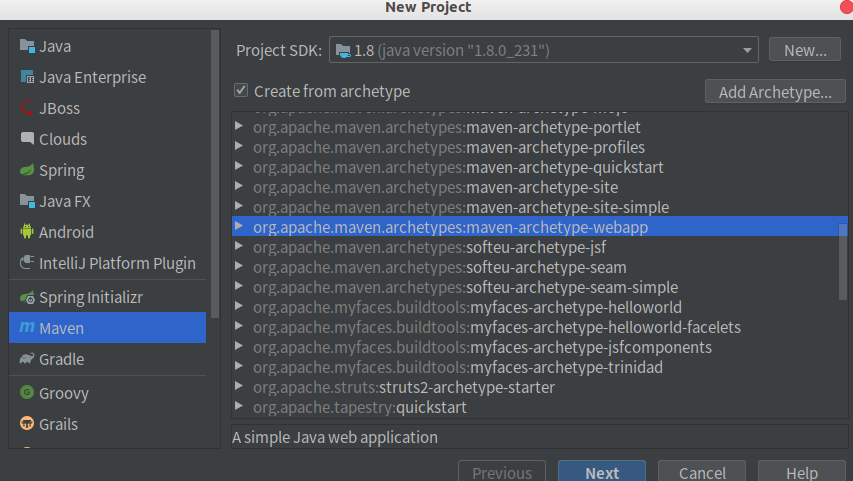Click the New... SDK button
Screen dimensions: 853x481
pyautogui.click(x=804, y=50)
